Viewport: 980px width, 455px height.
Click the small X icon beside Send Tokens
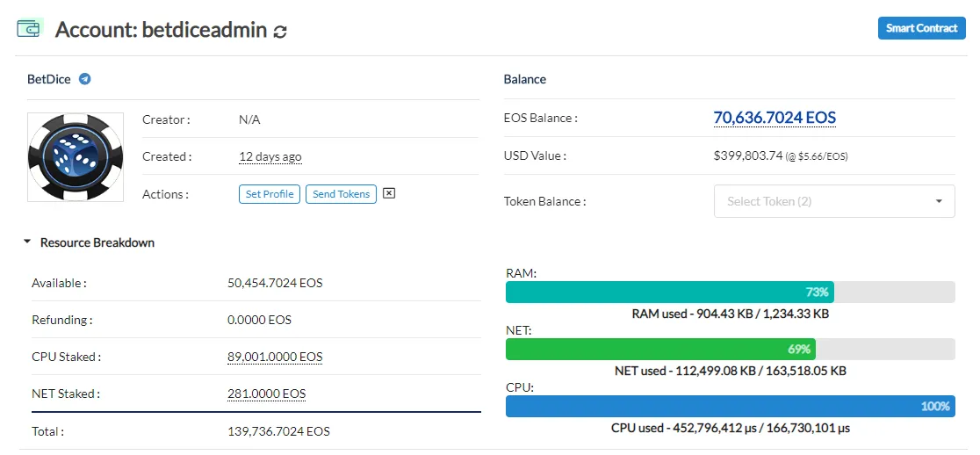coord(389,194)
